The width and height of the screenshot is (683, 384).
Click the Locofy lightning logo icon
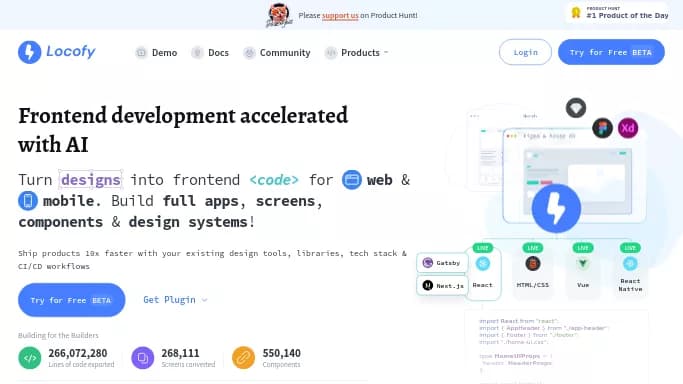click(x=30, y=52)
